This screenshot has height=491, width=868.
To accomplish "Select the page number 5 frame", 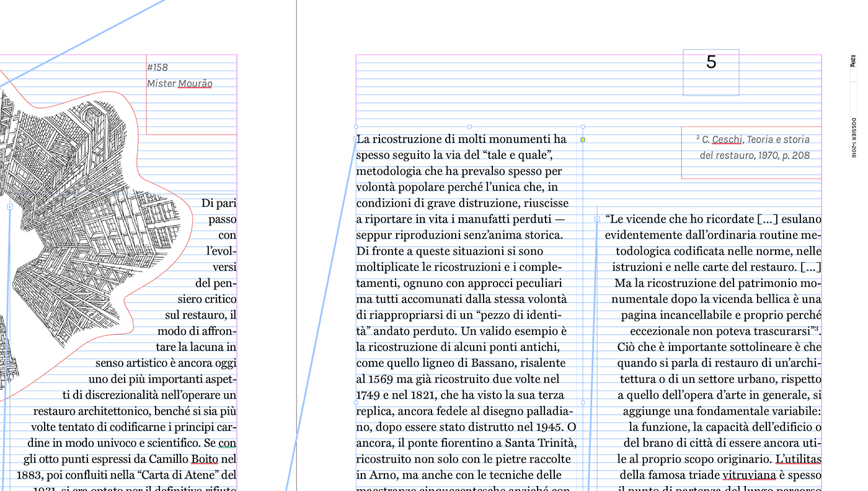I will click(711, 72).
